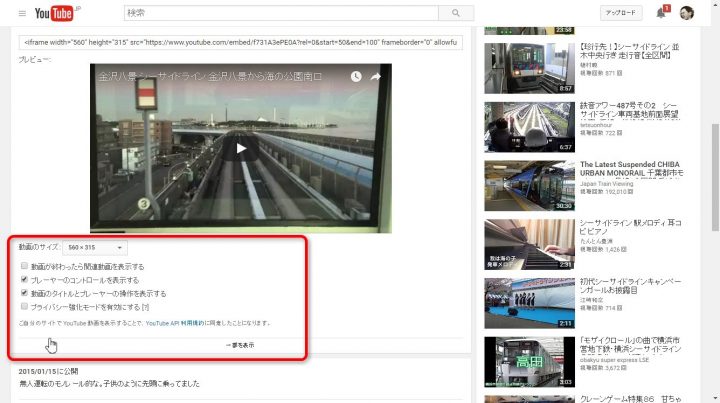Click the page vertical scrollbar thumb
Viewport: 720px width, 403px height.
tap(714, 177)
